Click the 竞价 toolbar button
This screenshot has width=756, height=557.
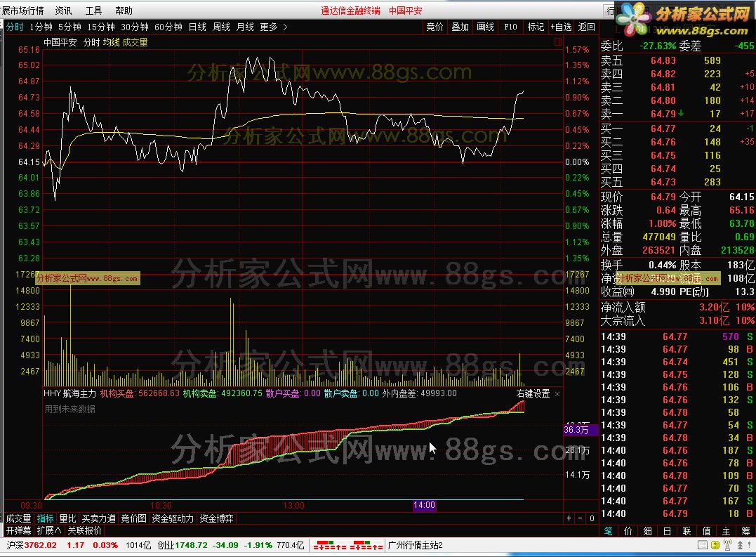[x=435, y=27]
